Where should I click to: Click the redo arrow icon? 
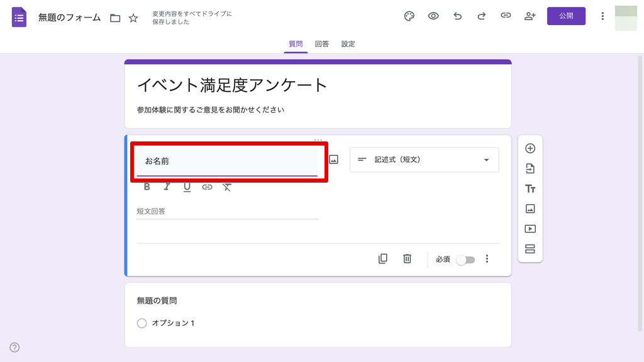click(x=481, y=16)
